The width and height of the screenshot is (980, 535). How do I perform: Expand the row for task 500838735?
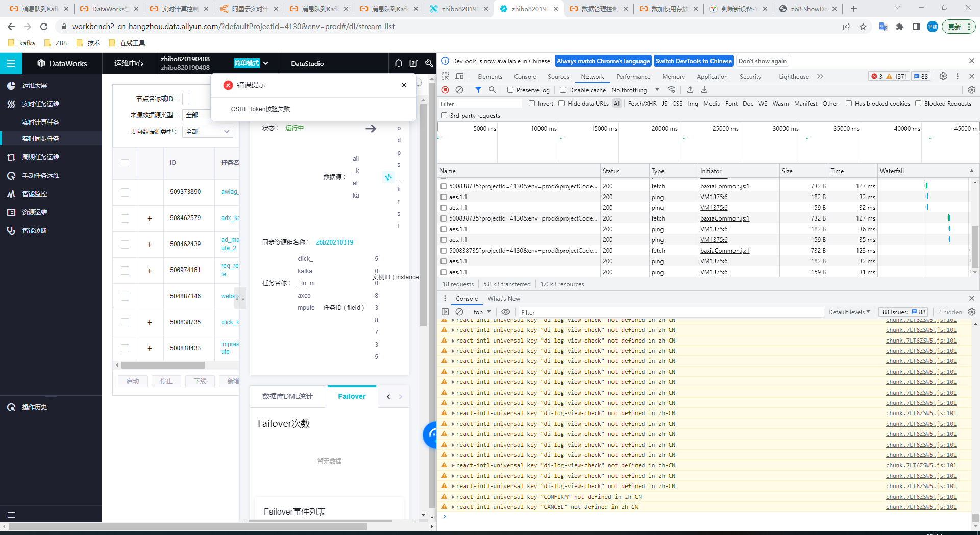pyautogui.click(x=150, y=323)
